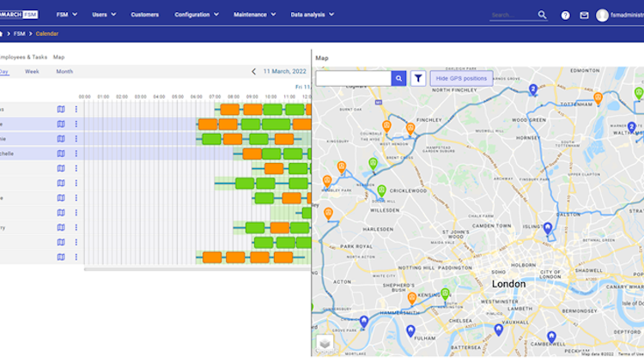This screenshot has height=362, width=644.
Task: Go to previous day with left chevron
Action: click(x=253, y=71)
